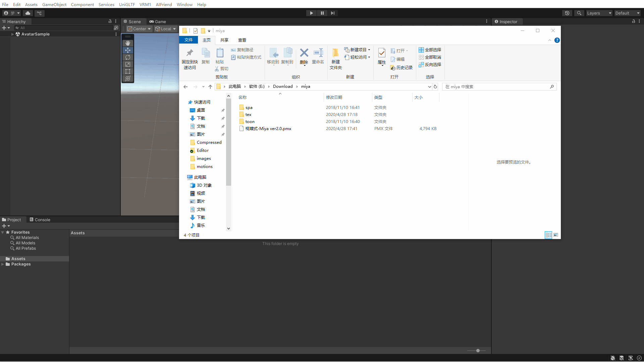Open the Undo History icon

point(567,13)
